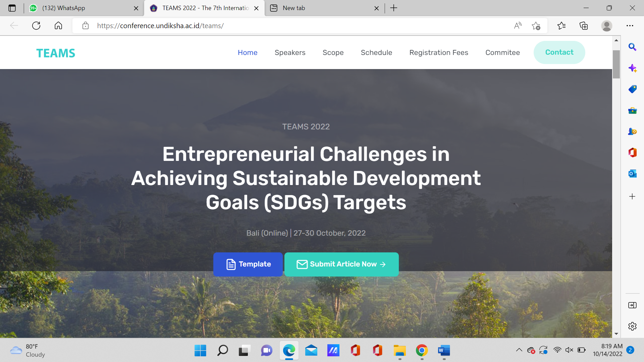Open sidebar settings gear icon
This screenshot has height=362, width=644.
632,326
